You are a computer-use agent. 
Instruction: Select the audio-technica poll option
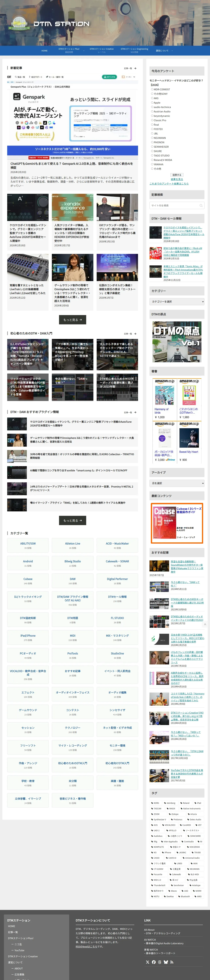coord(152,107)
